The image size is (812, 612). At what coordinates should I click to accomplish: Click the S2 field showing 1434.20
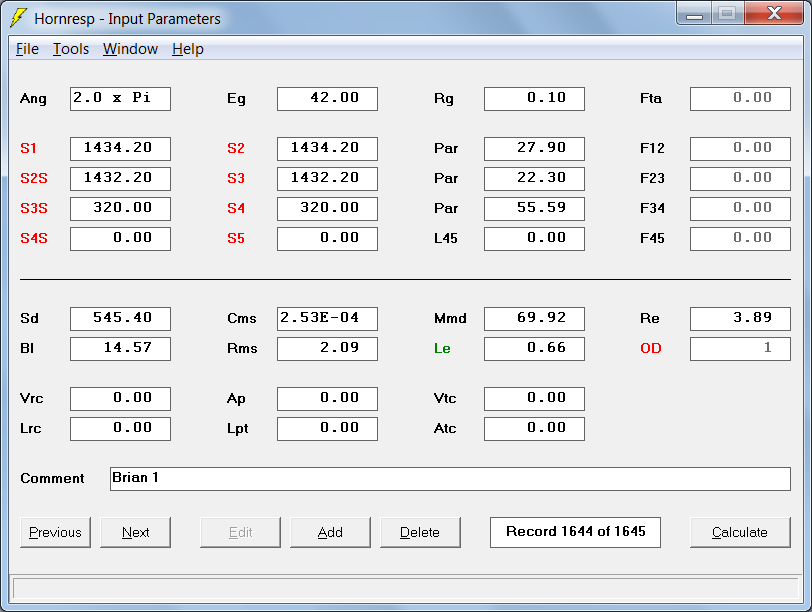(x=327, y=149)
